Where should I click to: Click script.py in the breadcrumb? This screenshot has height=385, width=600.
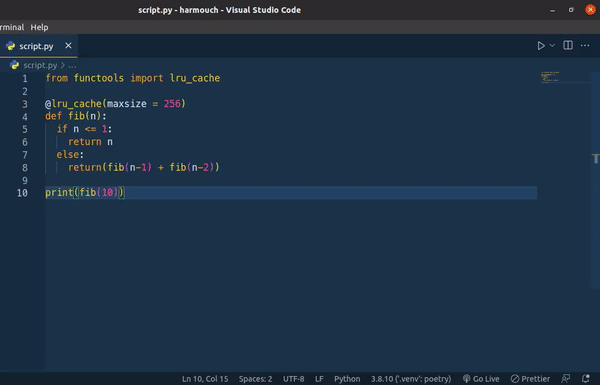40,65
